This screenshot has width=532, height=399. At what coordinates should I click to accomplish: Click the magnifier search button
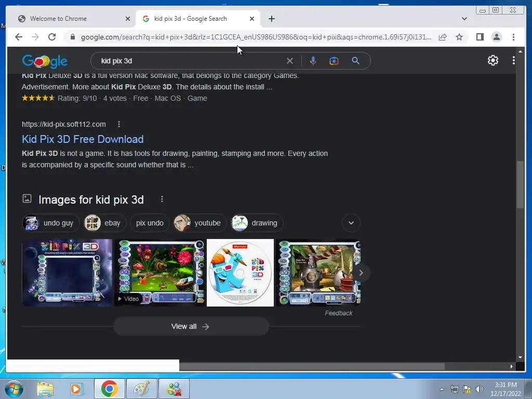pos(355,61)
